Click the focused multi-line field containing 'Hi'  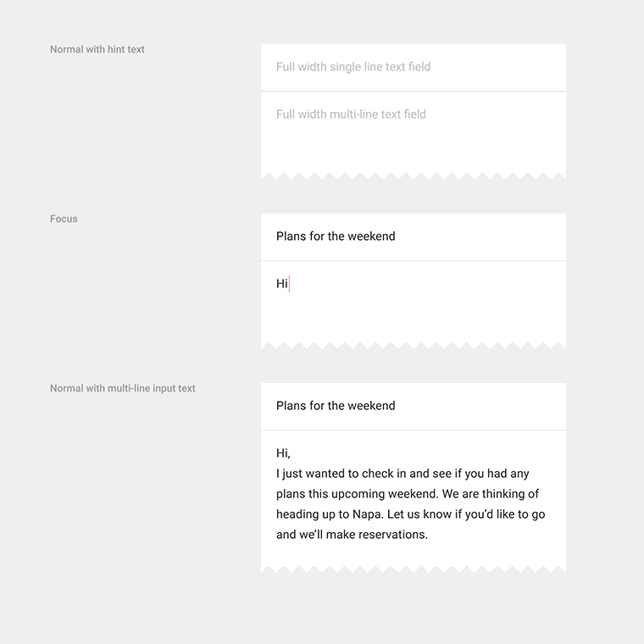414,305
